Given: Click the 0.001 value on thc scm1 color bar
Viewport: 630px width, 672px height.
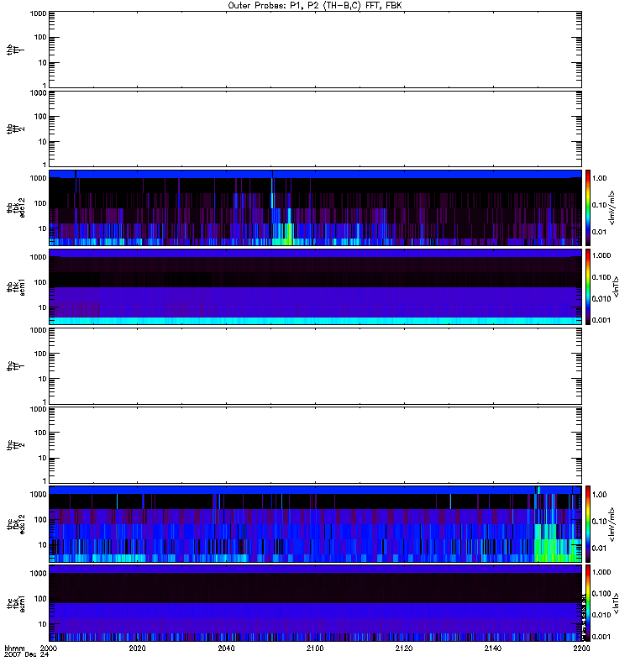Looking at the screenshot, I should pyautogui.click(x=601, y=637).
